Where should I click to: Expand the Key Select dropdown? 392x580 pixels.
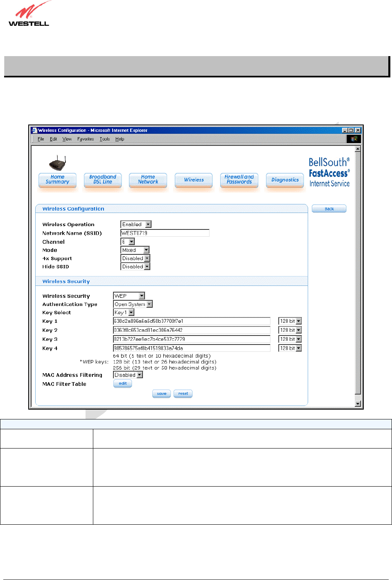(131, 313)
